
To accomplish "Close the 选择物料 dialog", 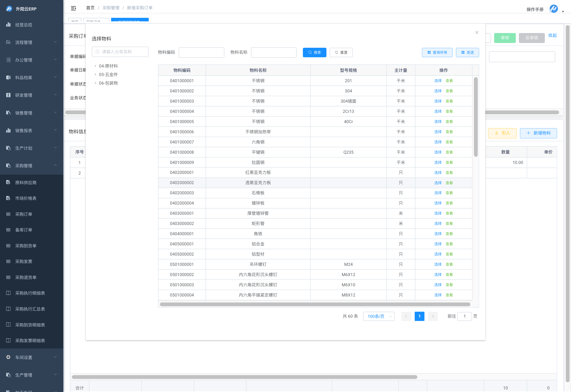I will pyautogui.click(x=477, y=32).
